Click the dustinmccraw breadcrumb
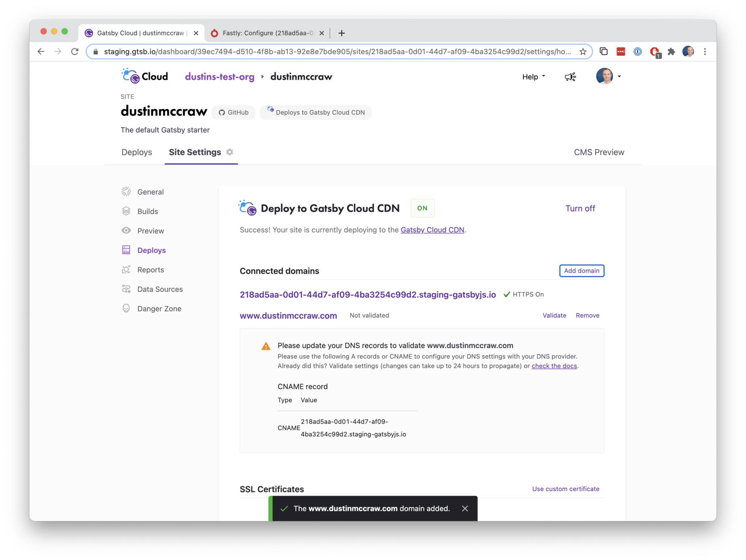This screenshot has width=746, height=560. [301, 77]
